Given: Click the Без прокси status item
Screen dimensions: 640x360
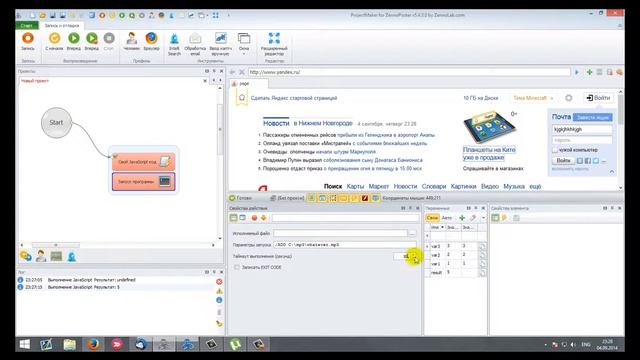Looking at the screenshot, I should coord(287,198).
